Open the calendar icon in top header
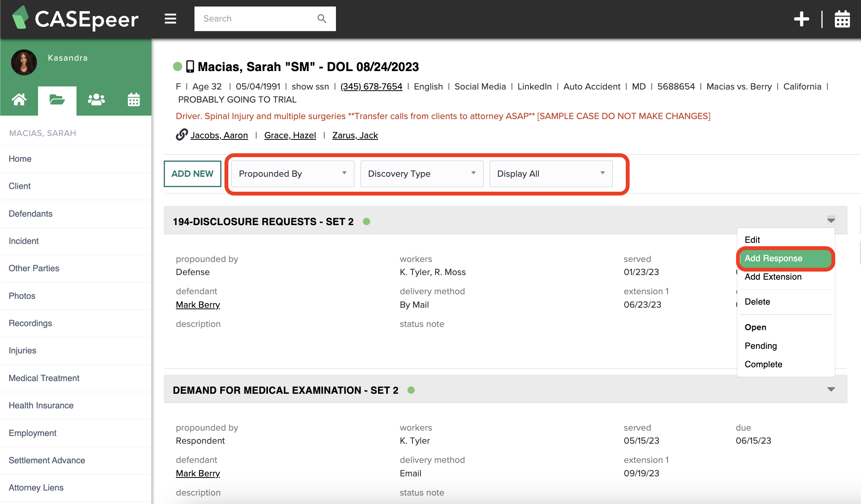The width and height of the screenshot is (861, 504). click(x=842, y=19)
